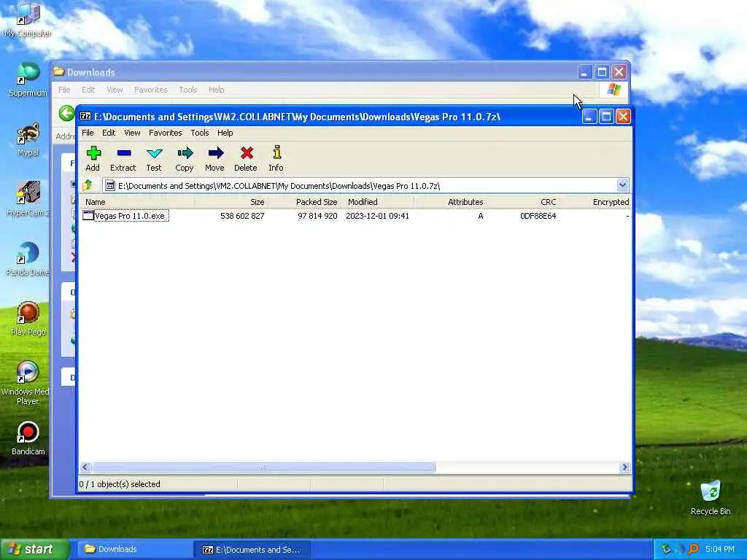Click the scrollbar left arrow
747x560 pixels.
85,467
